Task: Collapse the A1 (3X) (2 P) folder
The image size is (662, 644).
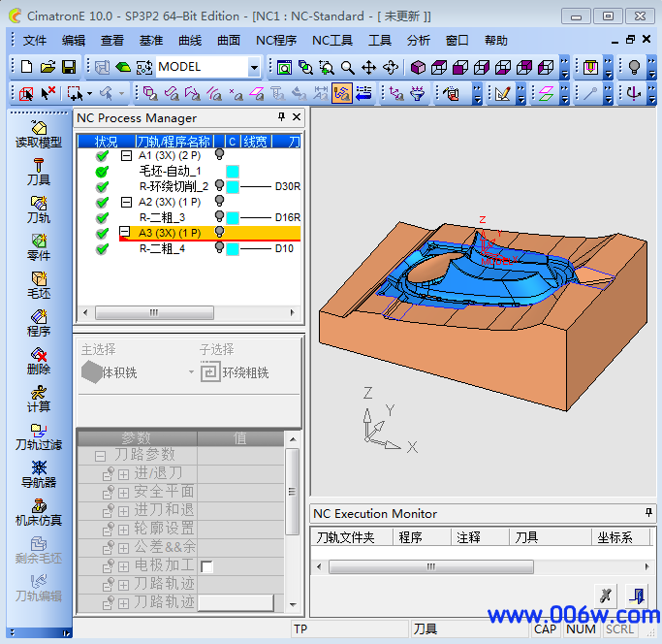Action: [x=126, y=155]
